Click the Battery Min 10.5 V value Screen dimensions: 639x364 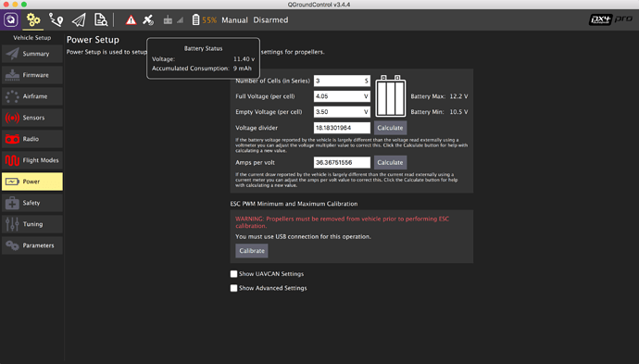[x=458, y=112]
